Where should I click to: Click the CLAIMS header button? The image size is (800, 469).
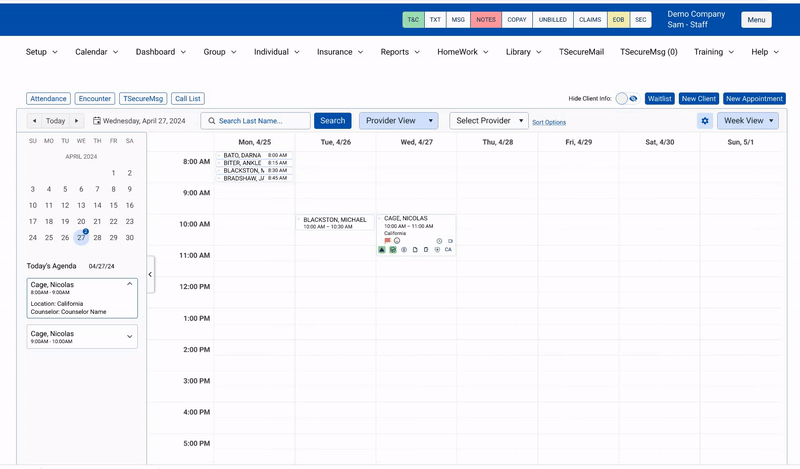(590, 20)
